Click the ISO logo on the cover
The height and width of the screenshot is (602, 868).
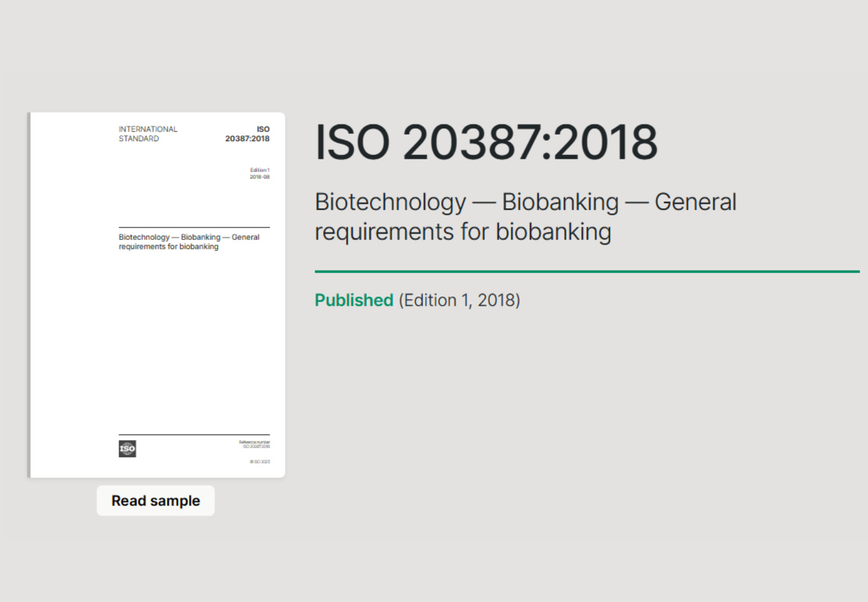point(128,449)
